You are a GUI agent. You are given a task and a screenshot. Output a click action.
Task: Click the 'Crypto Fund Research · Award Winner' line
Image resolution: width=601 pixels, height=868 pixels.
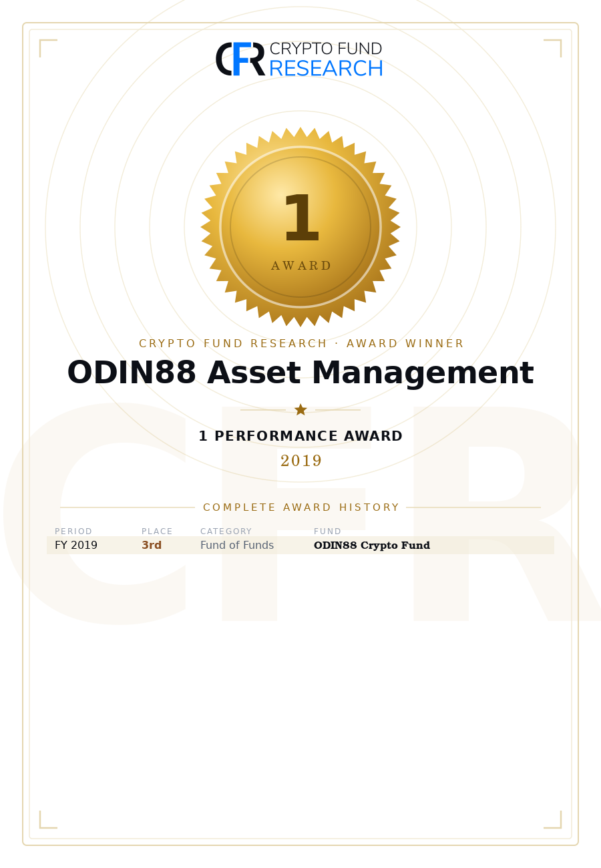(300, 344)
